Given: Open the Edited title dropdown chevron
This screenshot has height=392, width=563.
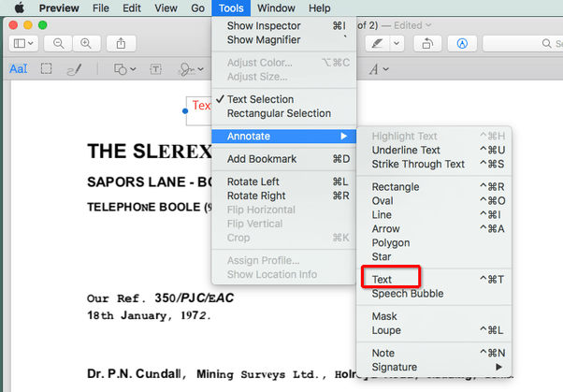Looking at the screenshot, I should (428, 25).
